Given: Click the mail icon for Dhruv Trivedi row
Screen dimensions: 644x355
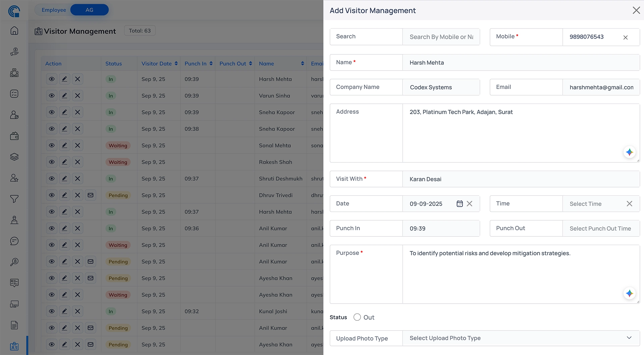Looking at the screenshot, I should pos(91,195).
